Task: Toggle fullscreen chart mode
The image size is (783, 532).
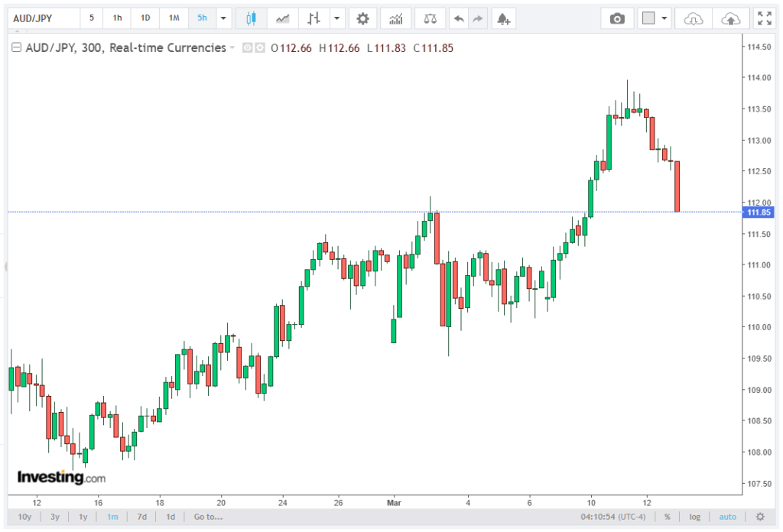Action: (763, 18)
